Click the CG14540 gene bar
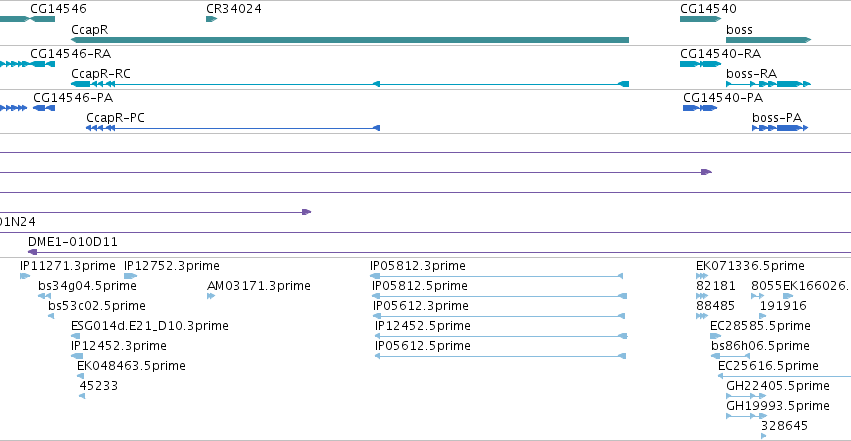 tap(700, 19)
